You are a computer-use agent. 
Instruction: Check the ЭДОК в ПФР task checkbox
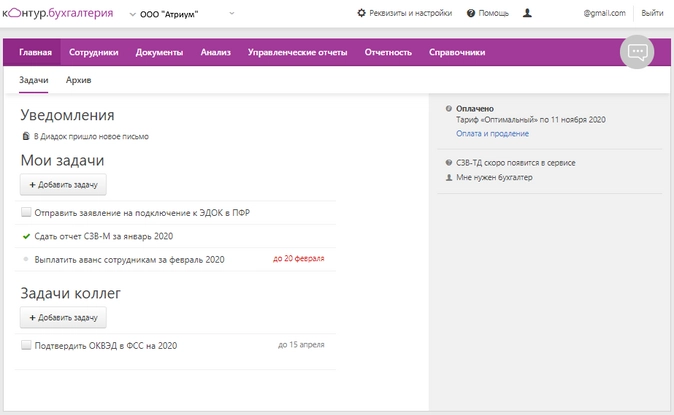[26, 212]
